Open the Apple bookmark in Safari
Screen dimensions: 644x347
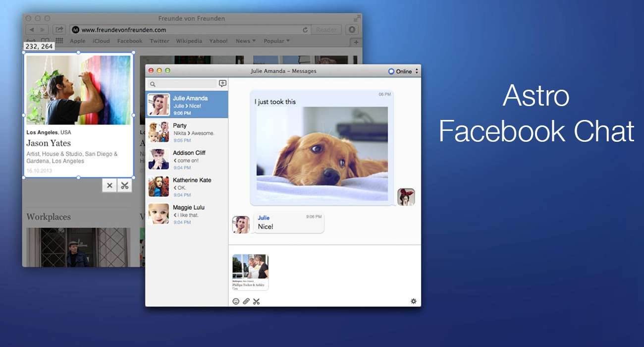78,41
